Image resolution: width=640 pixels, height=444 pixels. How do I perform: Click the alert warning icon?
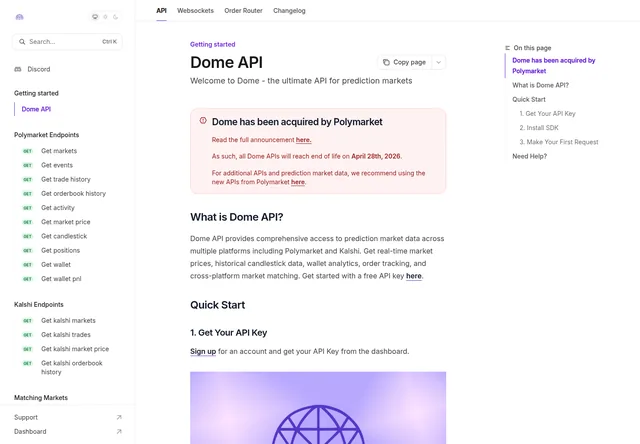[x=203, y=120]
